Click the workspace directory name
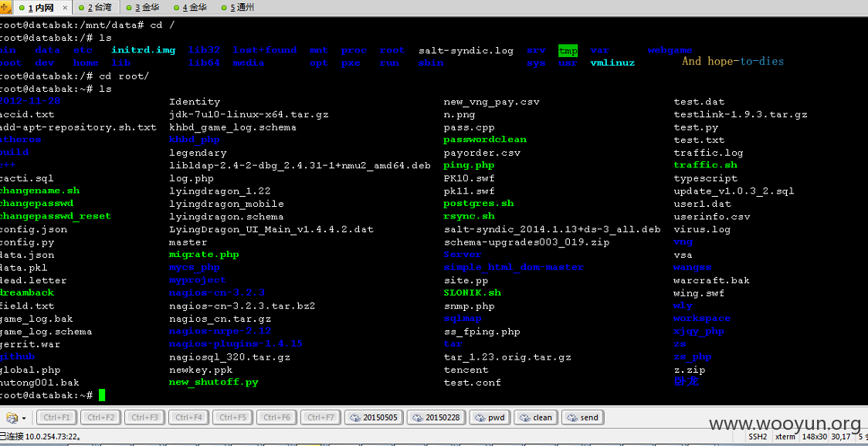The image size is (868, 446). (702, 318)
